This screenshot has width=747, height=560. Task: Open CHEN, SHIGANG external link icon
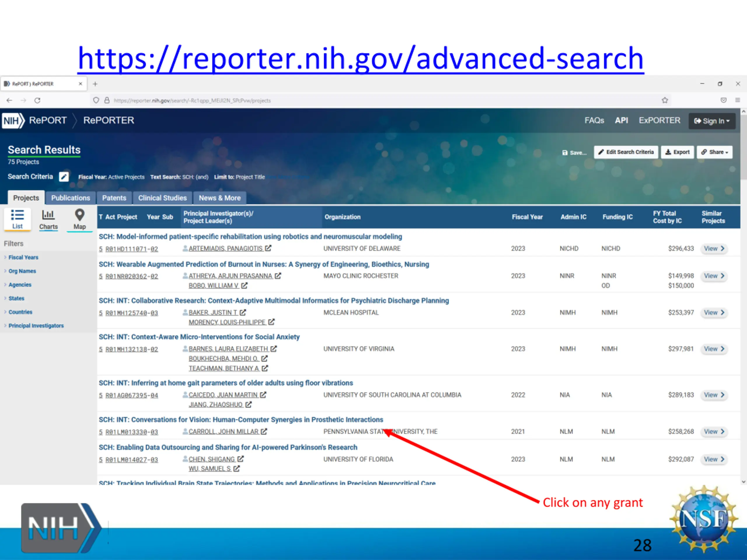(241, 459)
